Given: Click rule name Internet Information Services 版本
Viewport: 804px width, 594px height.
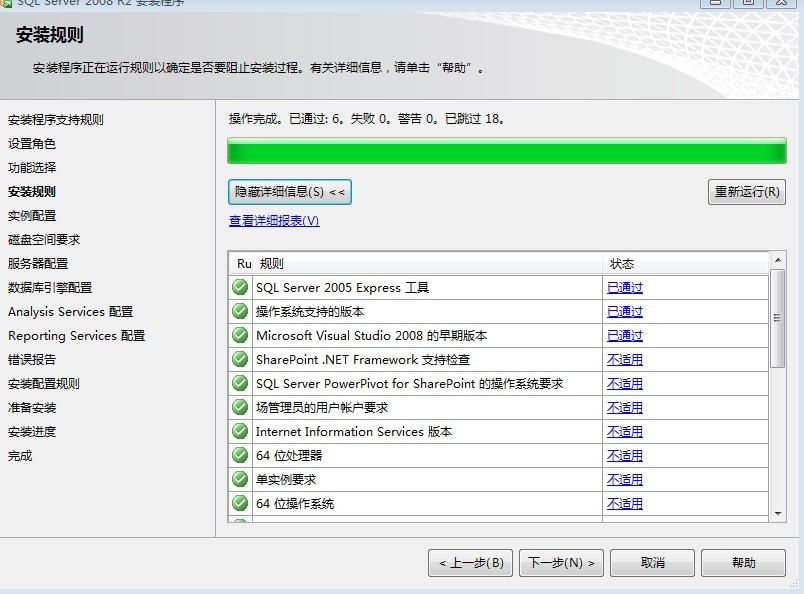Looking at the screenshot, I should pos(354,432).
